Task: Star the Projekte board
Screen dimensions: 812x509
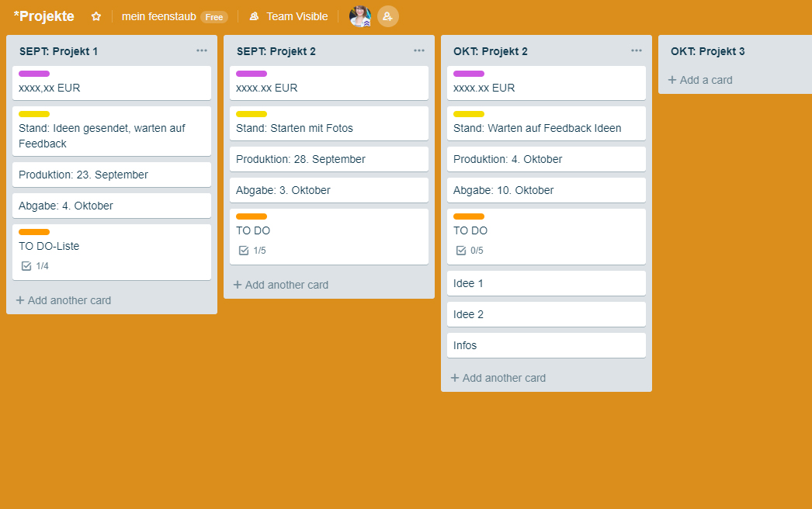Action: coord(96,16)
